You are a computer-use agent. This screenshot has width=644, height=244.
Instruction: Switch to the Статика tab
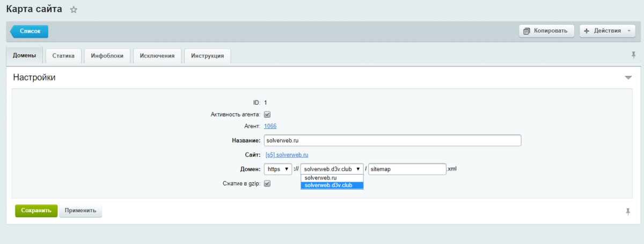pyautogui.click(x=63, y=56)
